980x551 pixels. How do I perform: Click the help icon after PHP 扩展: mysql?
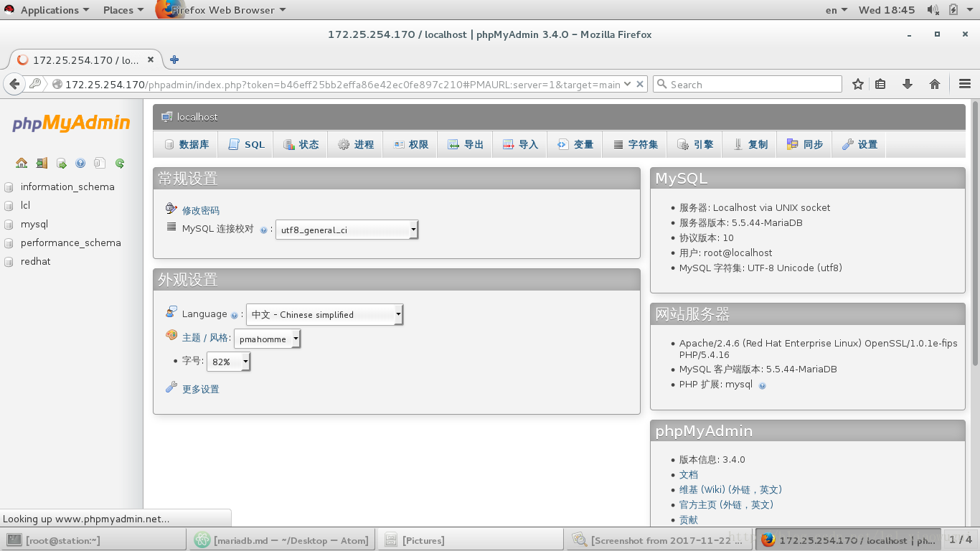[x=762, y=385]
